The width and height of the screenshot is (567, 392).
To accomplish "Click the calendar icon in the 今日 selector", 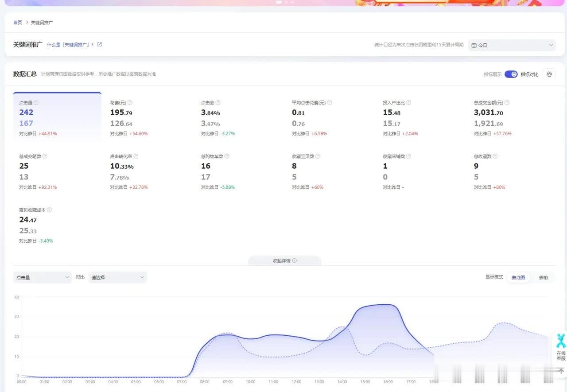I will point(474,45).
